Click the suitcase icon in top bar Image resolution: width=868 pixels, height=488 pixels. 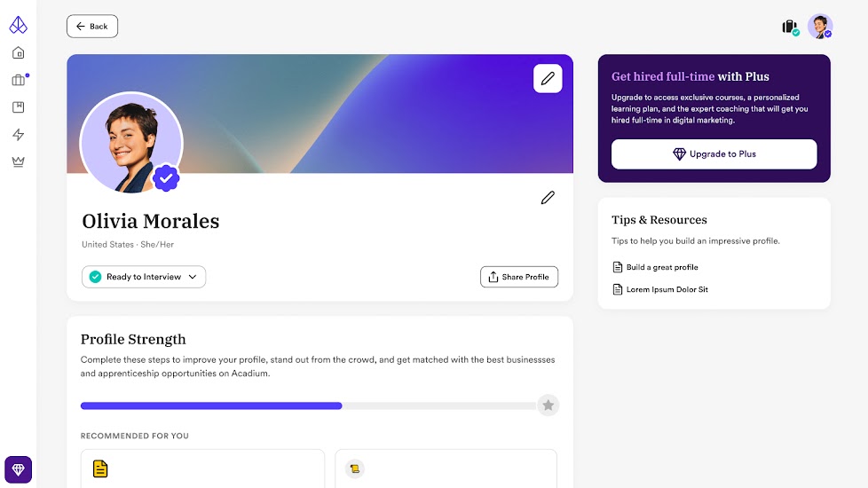click(789, 27)
